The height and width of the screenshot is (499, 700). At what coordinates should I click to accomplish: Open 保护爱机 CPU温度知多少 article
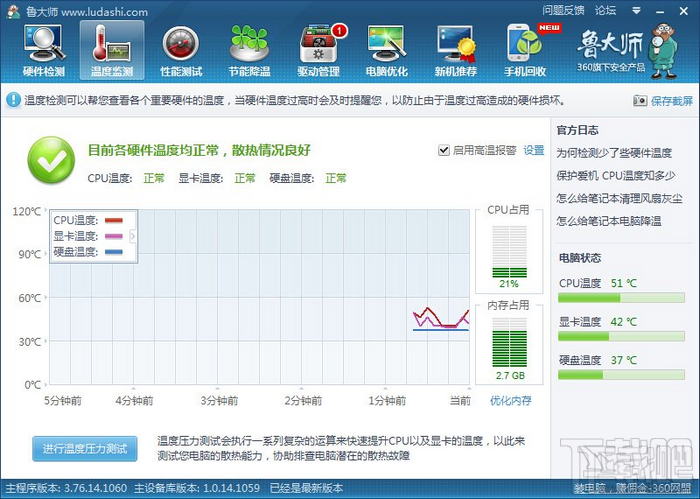[616, 175]
